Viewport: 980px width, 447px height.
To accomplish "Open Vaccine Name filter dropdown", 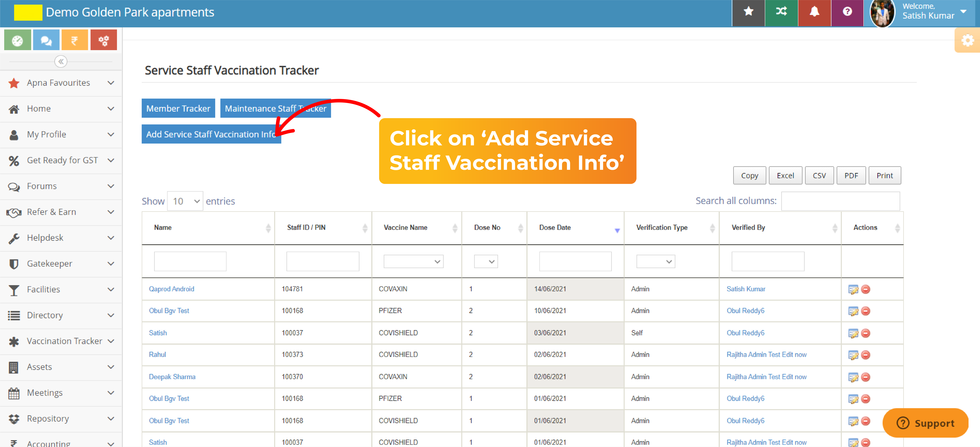I will (413, 262).
